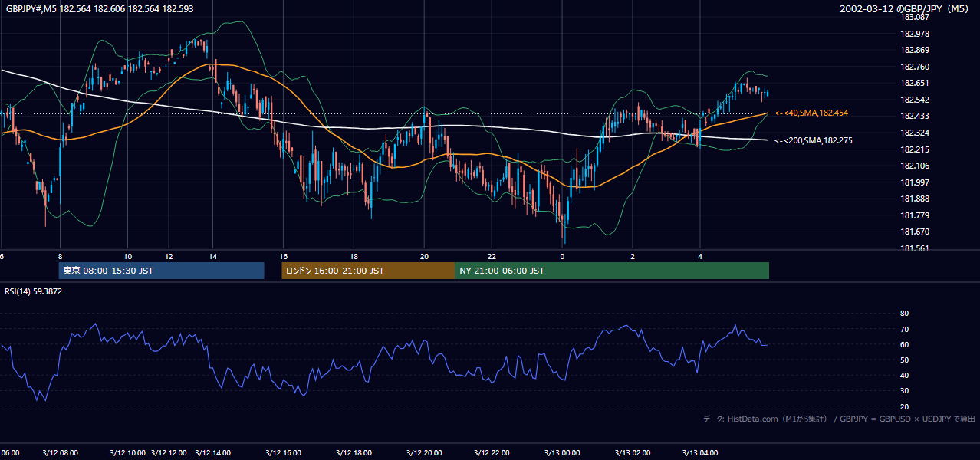Click price axis value 181.997
The width and height of the screenshot is (980, 460).
(x=914, y=182)
